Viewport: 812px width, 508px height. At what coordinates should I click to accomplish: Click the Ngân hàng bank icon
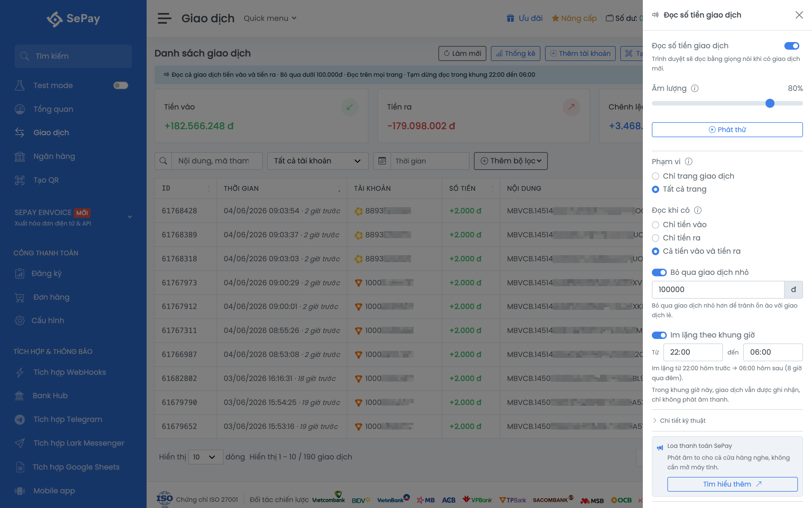[x=20, y=157]
